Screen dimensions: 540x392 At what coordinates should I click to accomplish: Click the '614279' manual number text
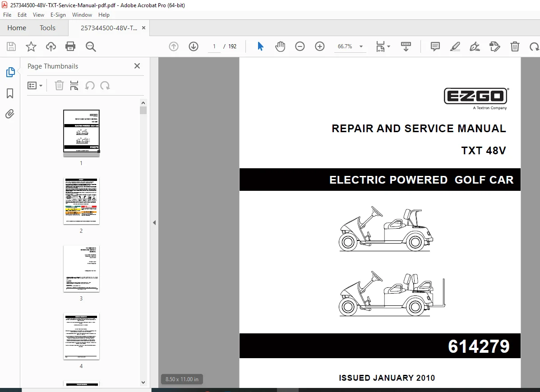point(479,346)
